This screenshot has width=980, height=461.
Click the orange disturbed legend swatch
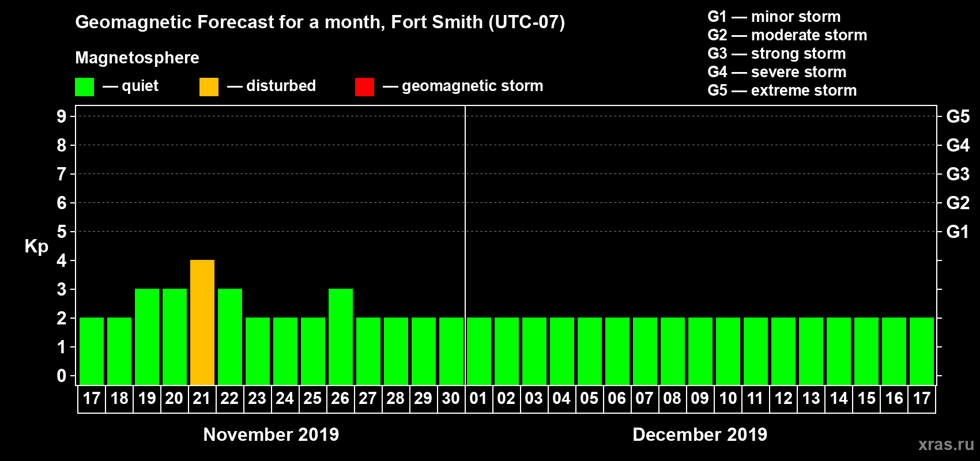(209, 87)
